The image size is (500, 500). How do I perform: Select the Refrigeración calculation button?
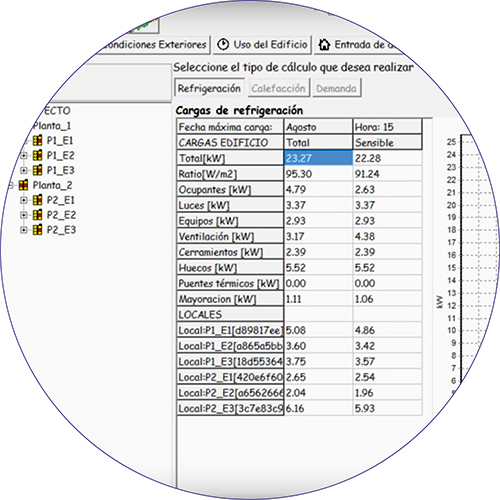(209, 88)
